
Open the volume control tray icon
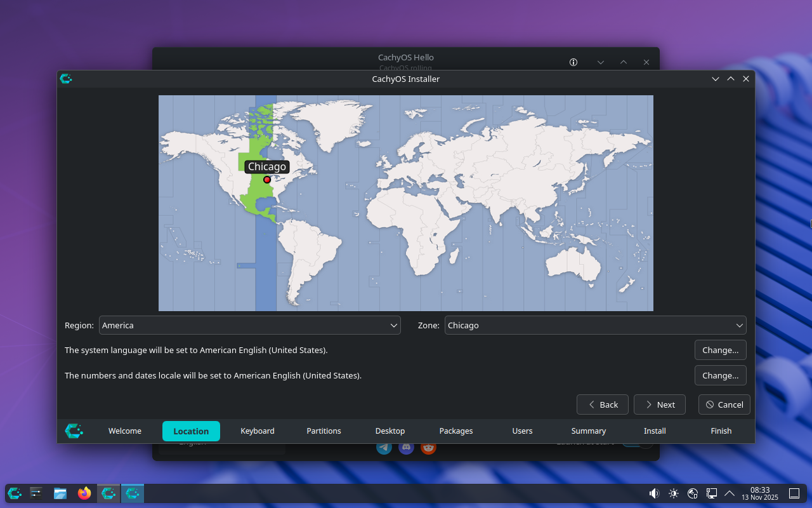click(654, 493)
